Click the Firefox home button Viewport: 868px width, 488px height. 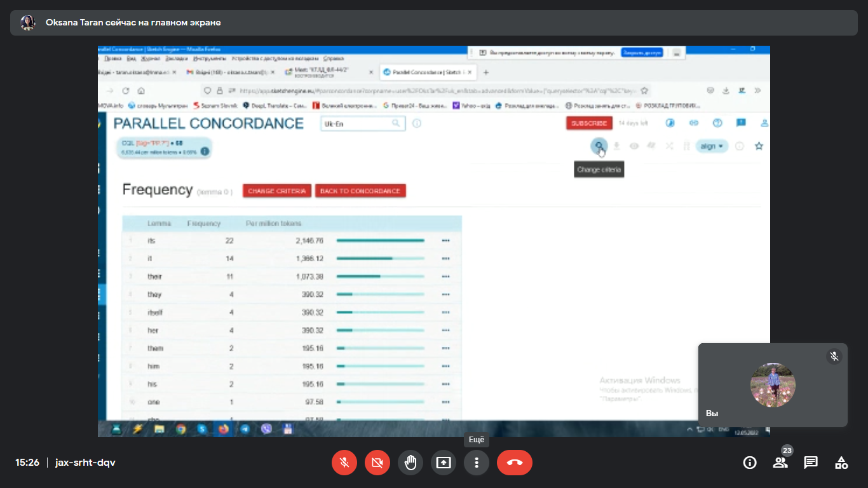141,91
